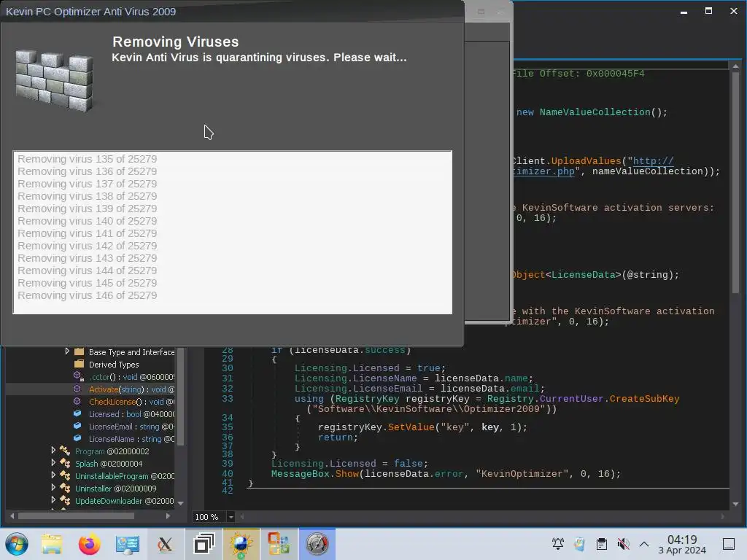The width and height of the screenshot is (747, 560).
Task: Open the clock showing 04:19
Action: (682, 544)
